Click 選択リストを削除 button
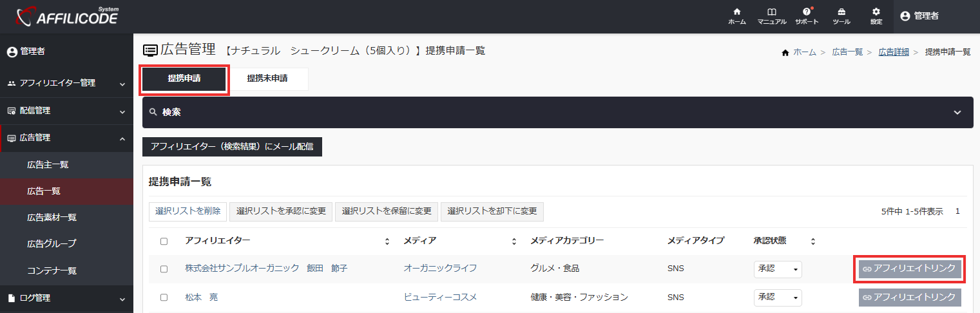This screenshot has width=980, height=313. pyautogui.click(x=188, y=211)
